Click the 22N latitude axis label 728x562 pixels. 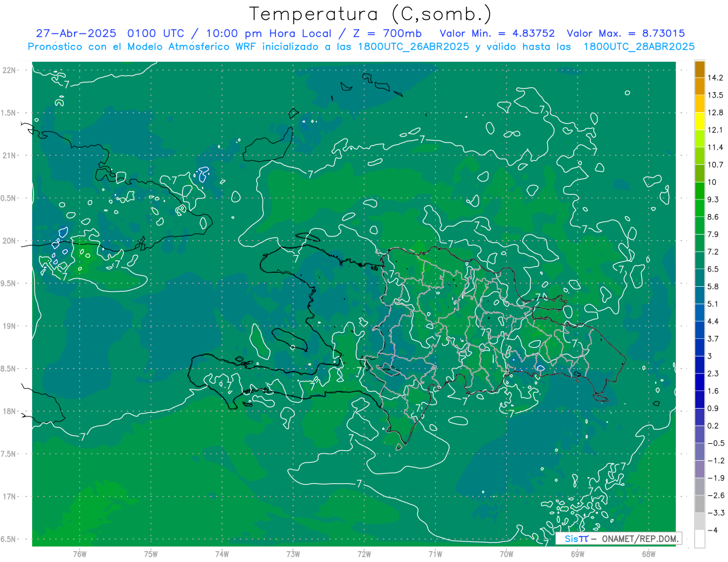pyautogui.click(x=10, y=70)
